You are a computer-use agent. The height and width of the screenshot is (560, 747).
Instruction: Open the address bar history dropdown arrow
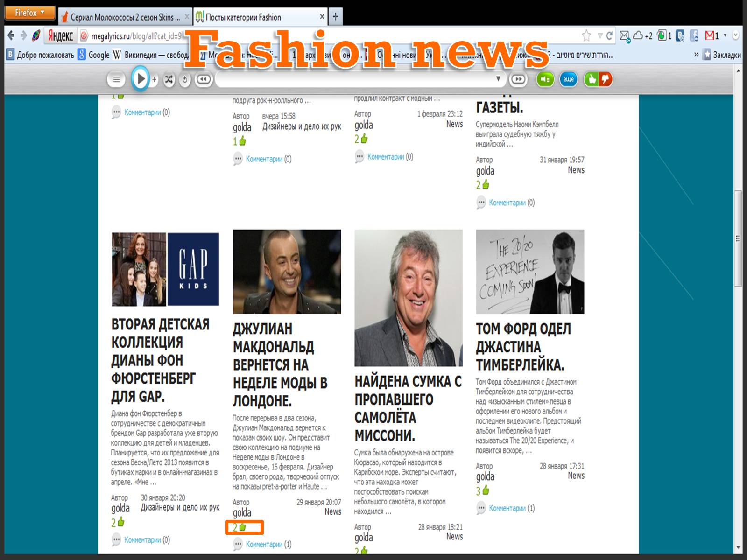point(600,35)
